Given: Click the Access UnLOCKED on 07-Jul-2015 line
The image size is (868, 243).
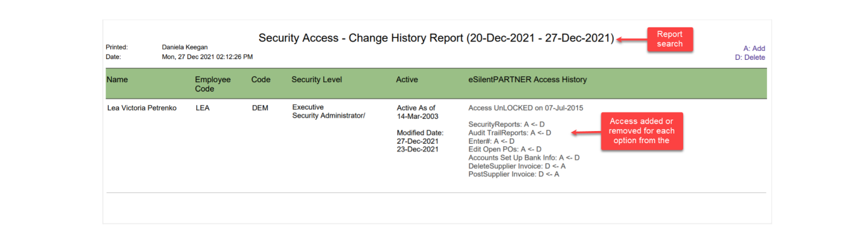Looking at the screenshot, I should [526, 108].
